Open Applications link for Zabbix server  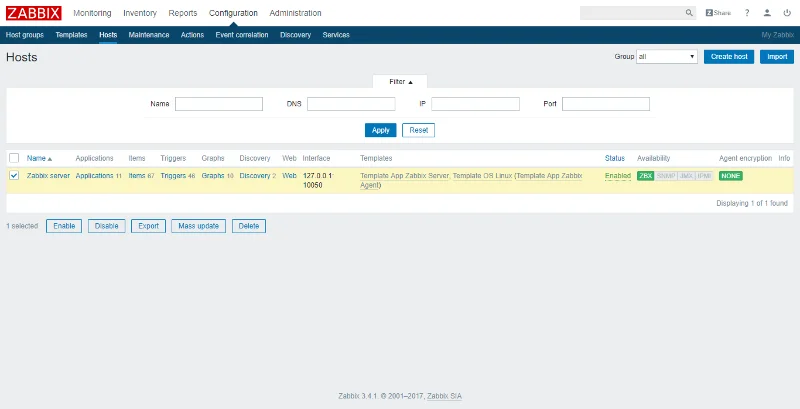[x=94, y=175]
